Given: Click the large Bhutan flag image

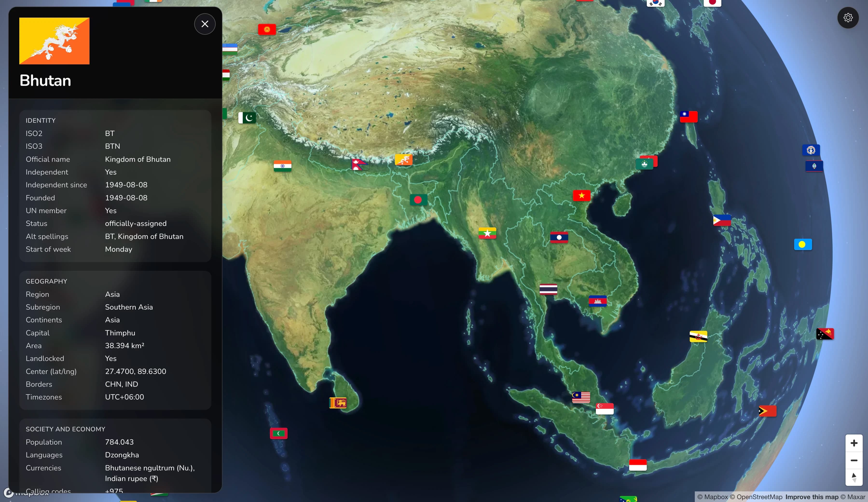Looking at the screenshot, I should 55,41.
